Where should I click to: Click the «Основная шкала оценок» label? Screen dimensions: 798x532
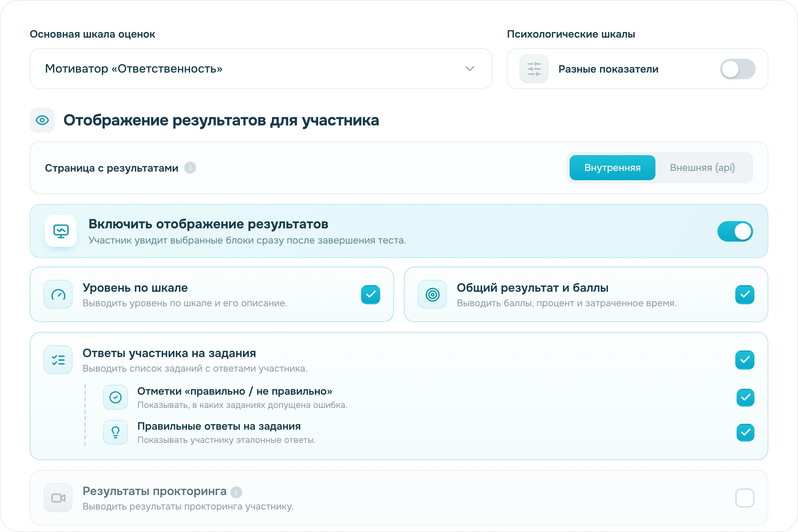point(92,34)
